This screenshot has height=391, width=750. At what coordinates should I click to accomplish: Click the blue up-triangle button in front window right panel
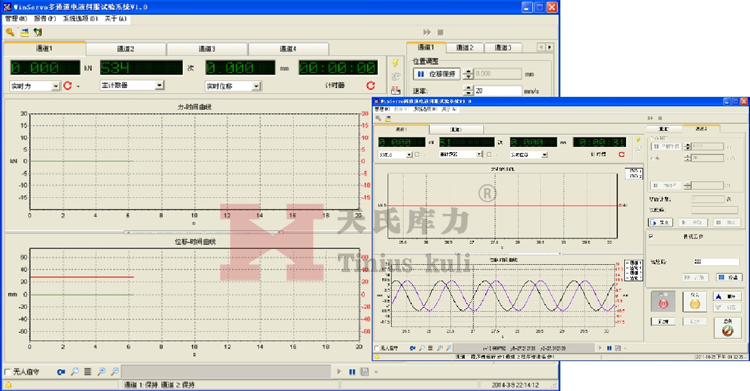(727, 296)
